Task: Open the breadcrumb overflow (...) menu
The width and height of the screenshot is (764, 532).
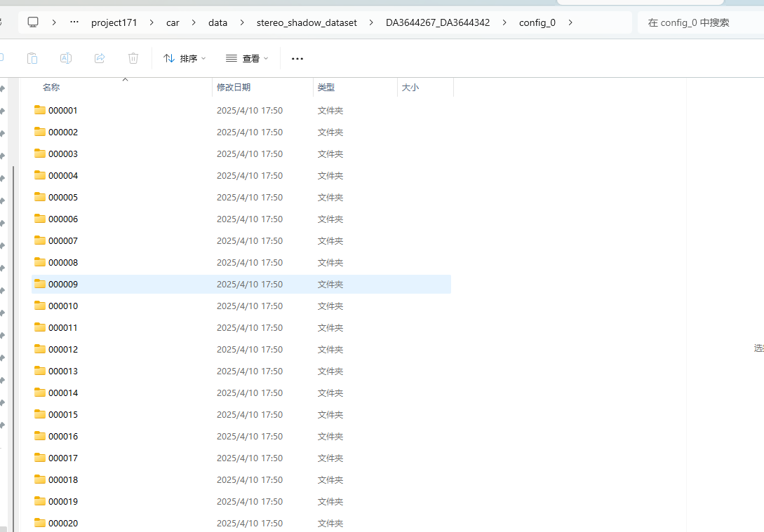Action: pos(74,22)
